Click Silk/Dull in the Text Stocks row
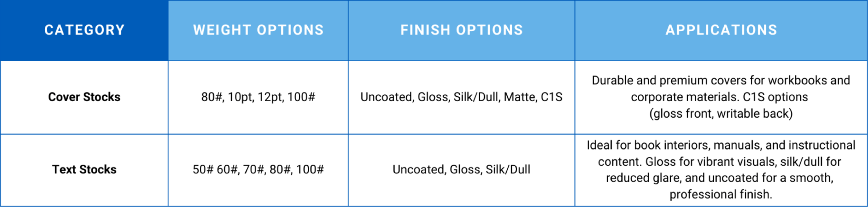868x207 pixels. coord(508,169)
